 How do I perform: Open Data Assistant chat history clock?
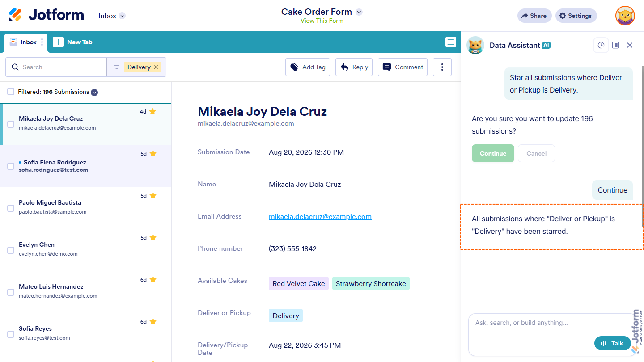point(601,45)
